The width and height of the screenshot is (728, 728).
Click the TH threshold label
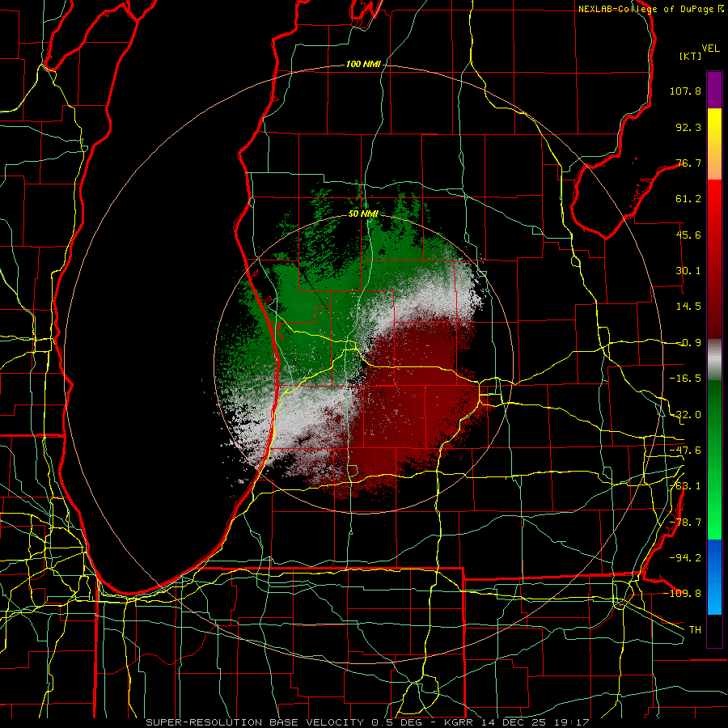pos(695,630)
